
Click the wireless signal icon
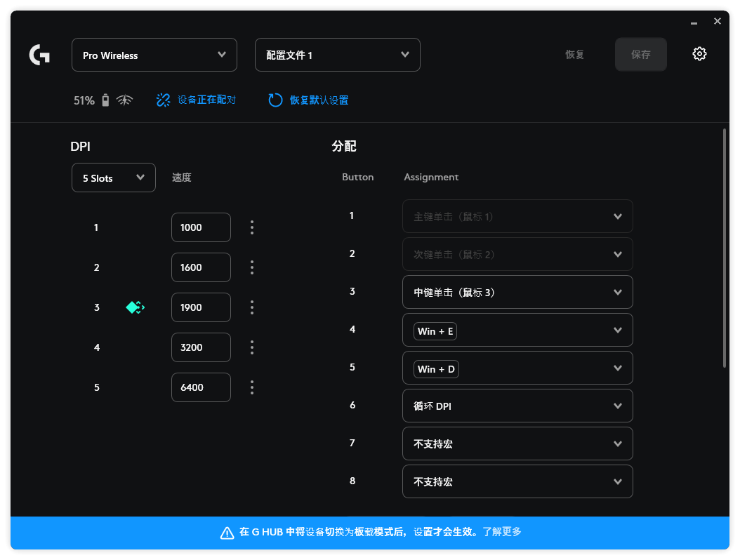pyautogui.click(x=124, y=100)
